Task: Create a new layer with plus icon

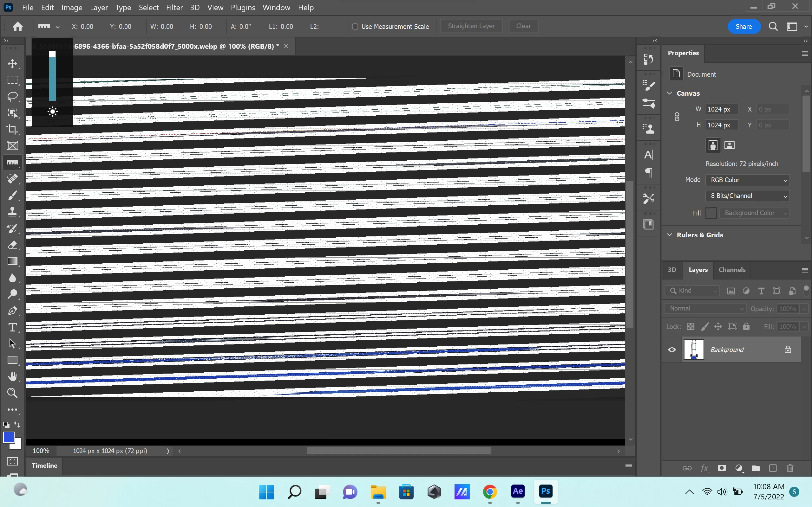Action: tap(773, 468)
